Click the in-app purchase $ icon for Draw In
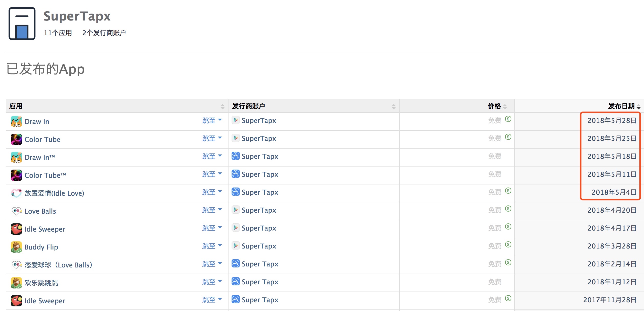644x311 pixels. pyautogui.click(x=508, y=119)
